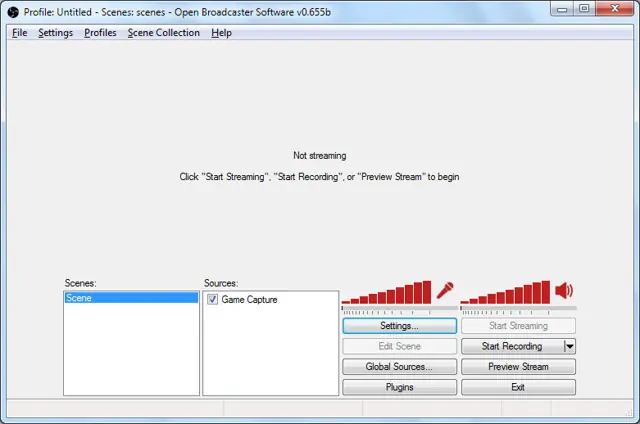The width and height of the screenshot is (640, 424).
Task: Open the Scene Collection menu
Action: (x=164, y=33)
